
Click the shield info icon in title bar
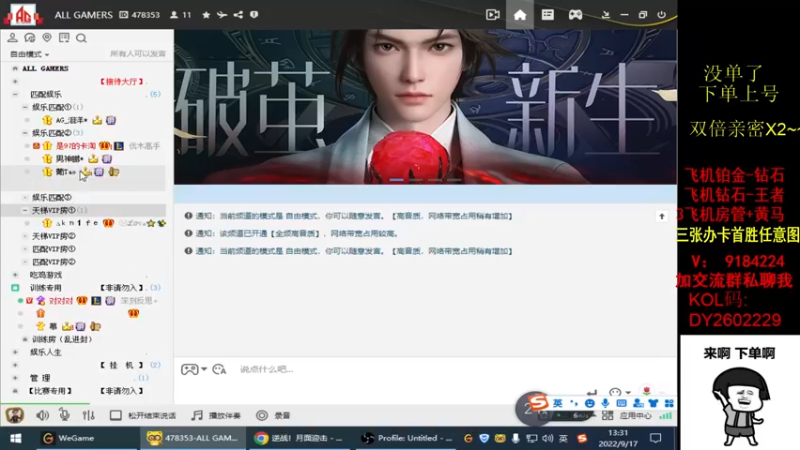(x=254, y=15)
